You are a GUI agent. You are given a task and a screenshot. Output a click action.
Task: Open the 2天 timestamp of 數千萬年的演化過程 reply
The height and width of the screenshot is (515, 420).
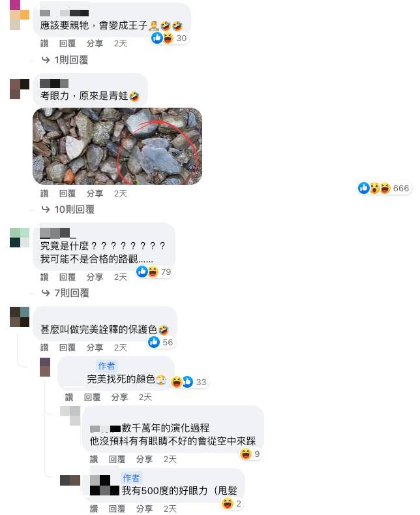(170, 459)
